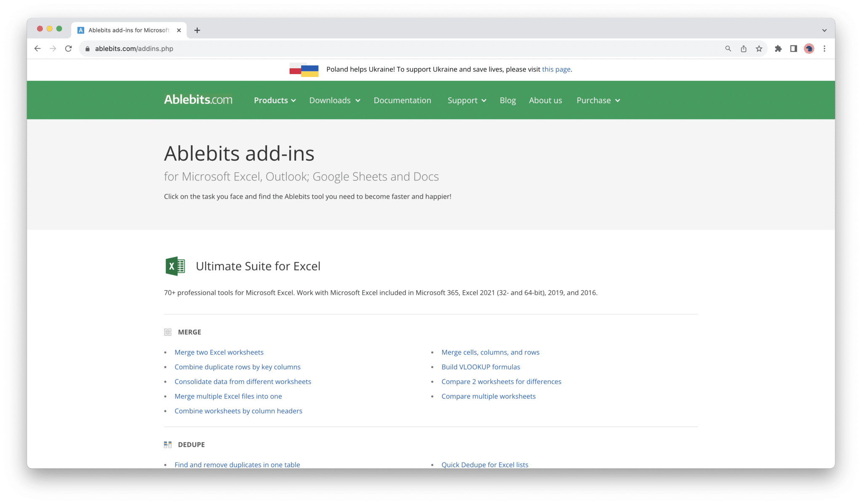
Task: Click the green Excel suite icon
Action: [175, 266]
